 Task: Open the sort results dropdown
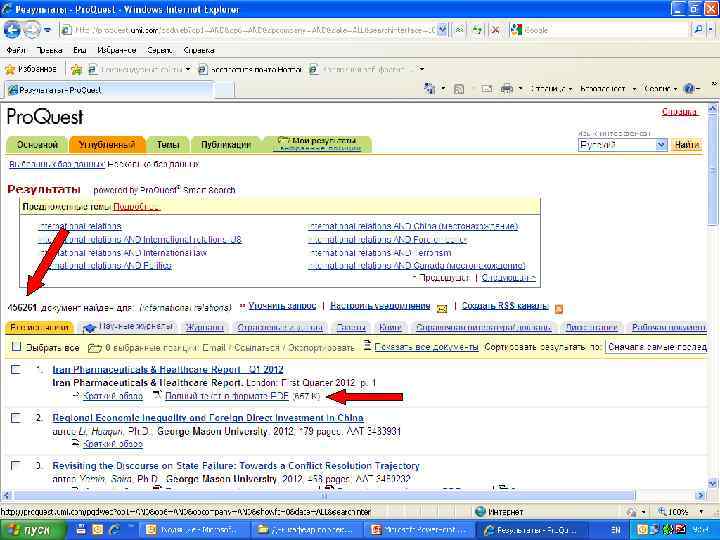(656, 347)
